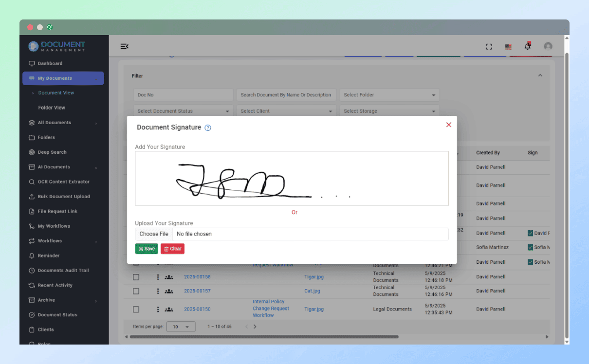Change the items per page dropdown
589x364 pixels.
click(181, 327)
